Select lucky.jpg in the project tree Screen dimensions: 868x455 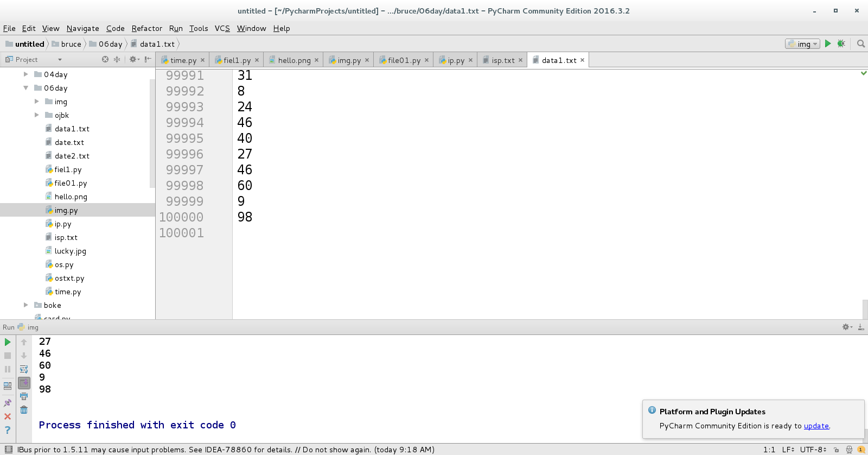(x=70, y=251)
